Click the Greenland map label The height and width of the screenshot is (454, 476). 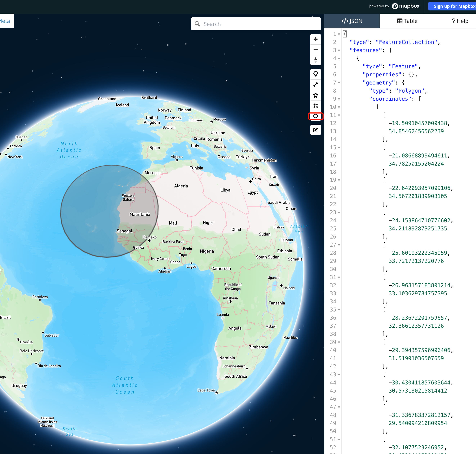pyautogui.click(x=107, y=99)
